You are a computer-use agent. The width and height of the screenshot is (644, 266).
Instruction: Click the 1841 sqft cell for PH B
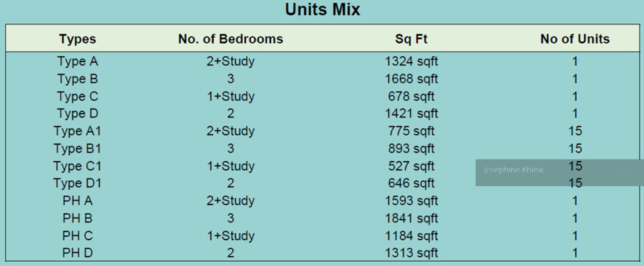click(x=411, y=218)
